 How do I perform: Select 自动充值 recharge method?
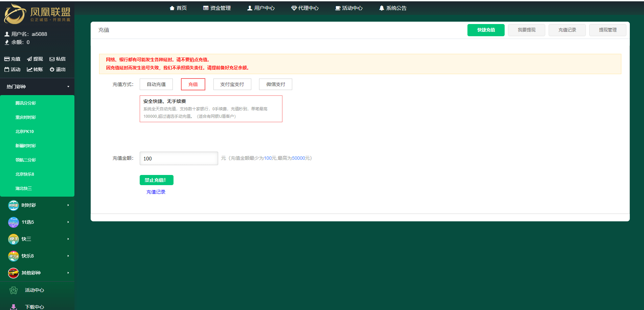pos(156,84)
